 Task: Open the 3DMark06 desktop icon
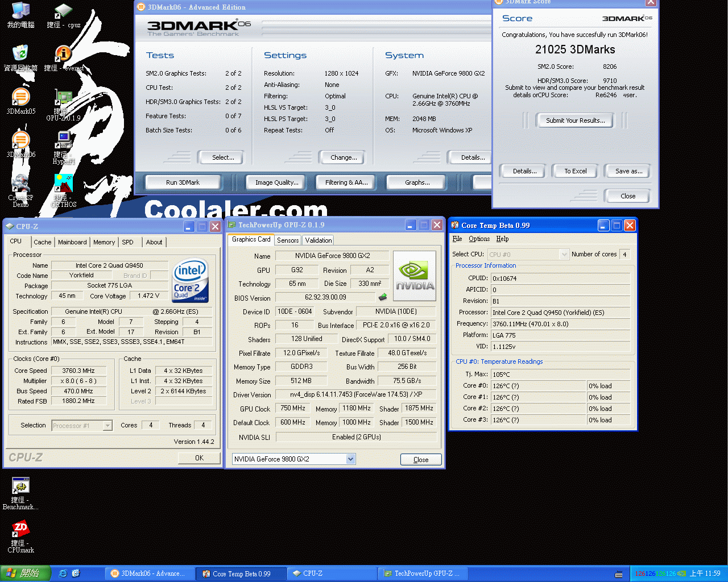(20, 145)
